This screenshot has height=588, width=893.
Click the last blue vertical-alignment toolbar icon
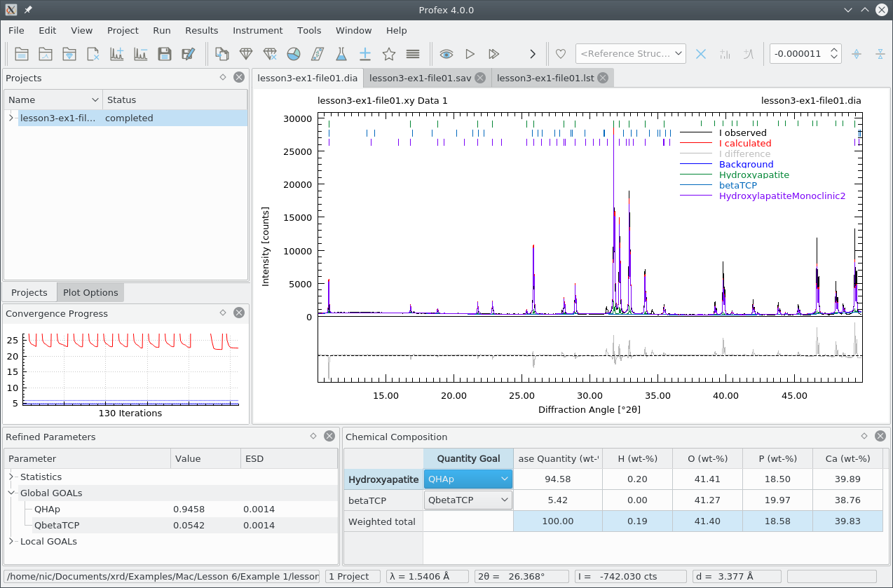pyautogui.click(x=880, y=54)
